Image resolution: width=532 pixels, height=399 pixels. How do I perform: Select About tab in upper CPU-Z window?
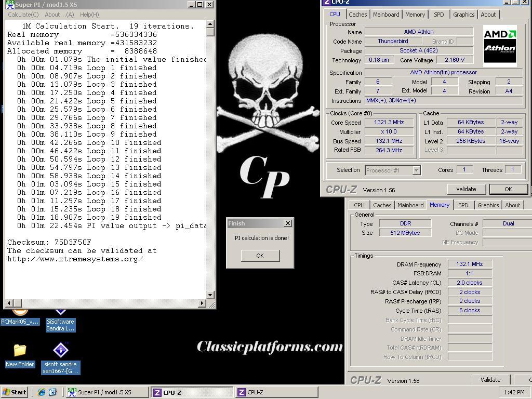click(x=488, y=15)
